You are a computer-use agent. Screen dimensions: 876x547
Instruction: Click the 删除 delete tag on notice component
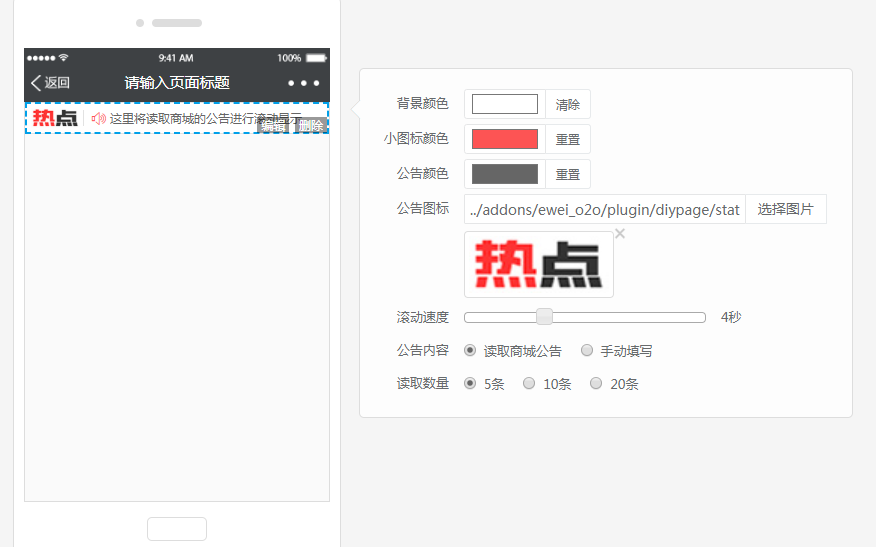click(x=311, y=126)
